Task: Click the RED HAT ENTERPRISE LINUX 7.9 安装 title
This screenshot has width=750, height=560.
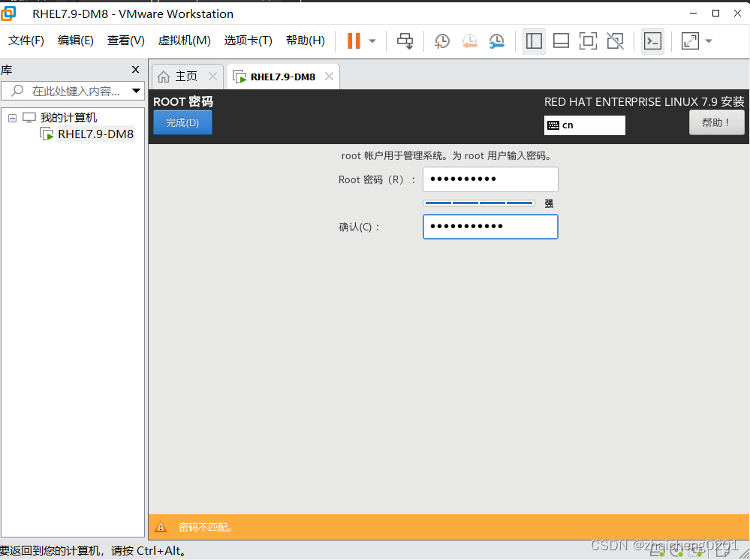Action: point(644,102)
